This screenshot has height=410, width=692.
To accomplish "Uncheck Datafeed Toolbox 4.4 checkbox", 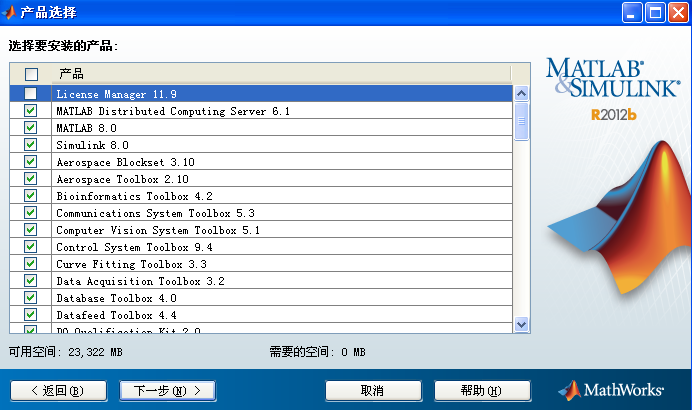I will 30,314.
